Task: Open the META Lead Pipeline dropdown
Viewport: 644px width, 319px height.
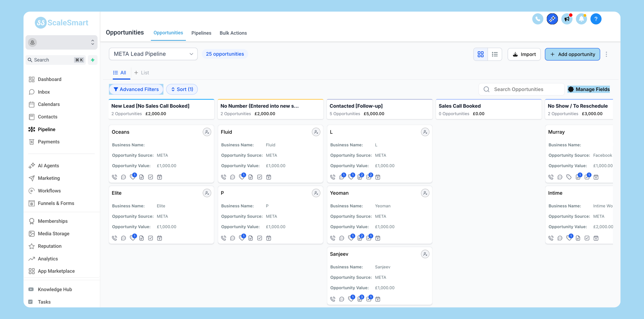Action: tap(153, 54)
